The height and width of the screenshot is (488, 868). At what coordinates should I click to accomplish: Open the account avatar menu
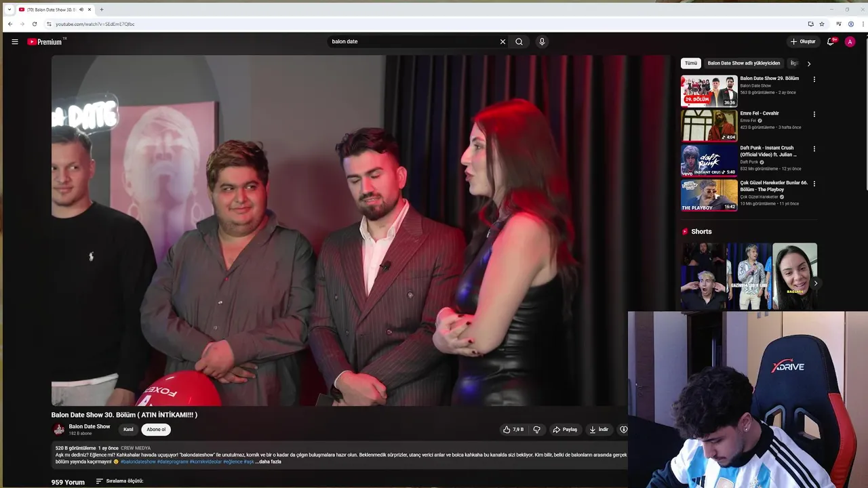850,41
